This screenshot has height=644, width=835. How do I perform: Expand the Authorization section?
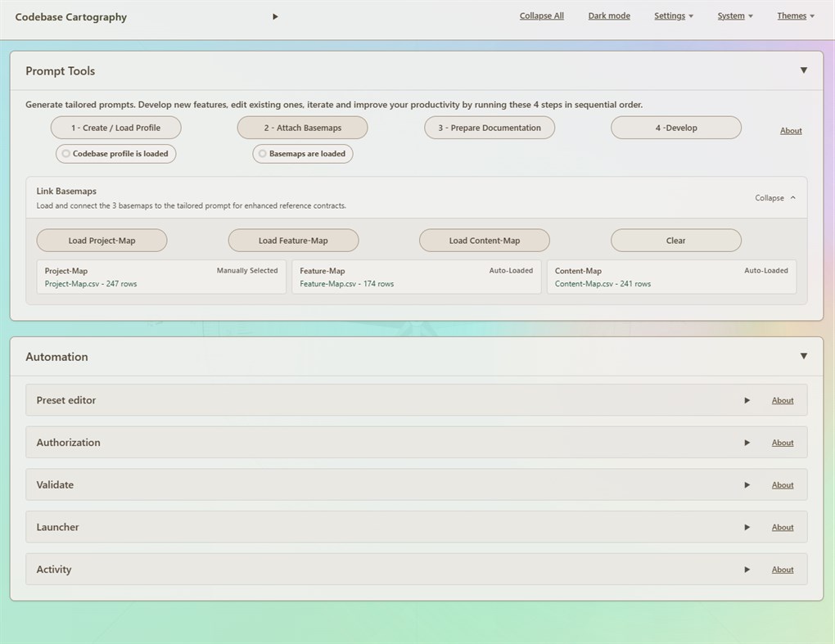747,443
